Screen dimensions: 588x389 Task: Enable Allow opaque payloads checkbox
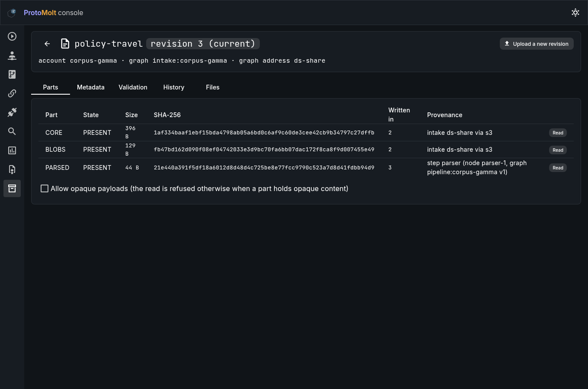pos(45,188)
